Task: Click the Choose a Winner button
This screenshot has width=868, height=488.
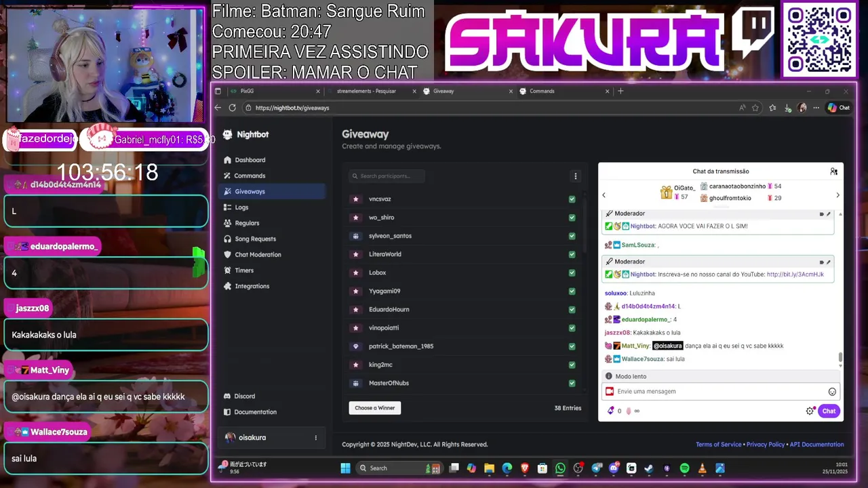Action: coord(375,408)
